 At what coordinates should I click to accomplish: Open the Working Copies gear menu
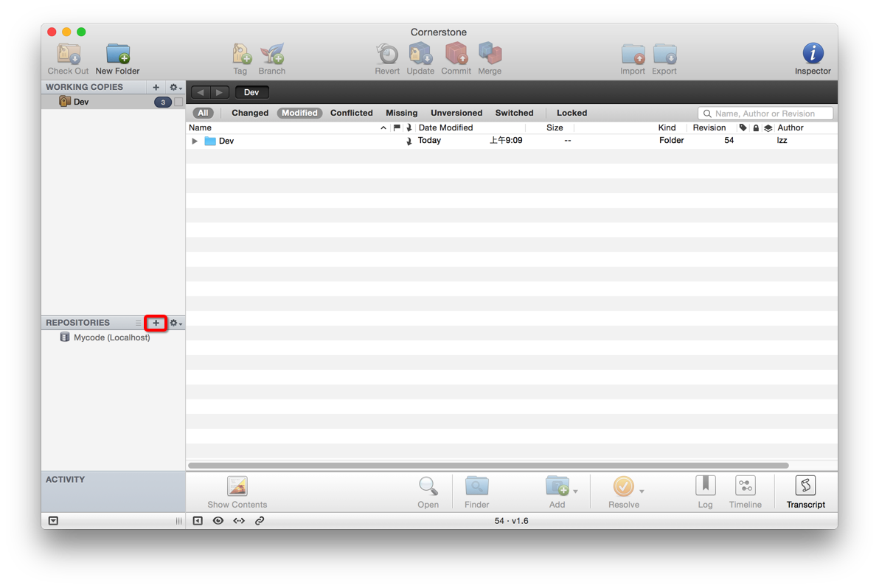tap(176, 88)
